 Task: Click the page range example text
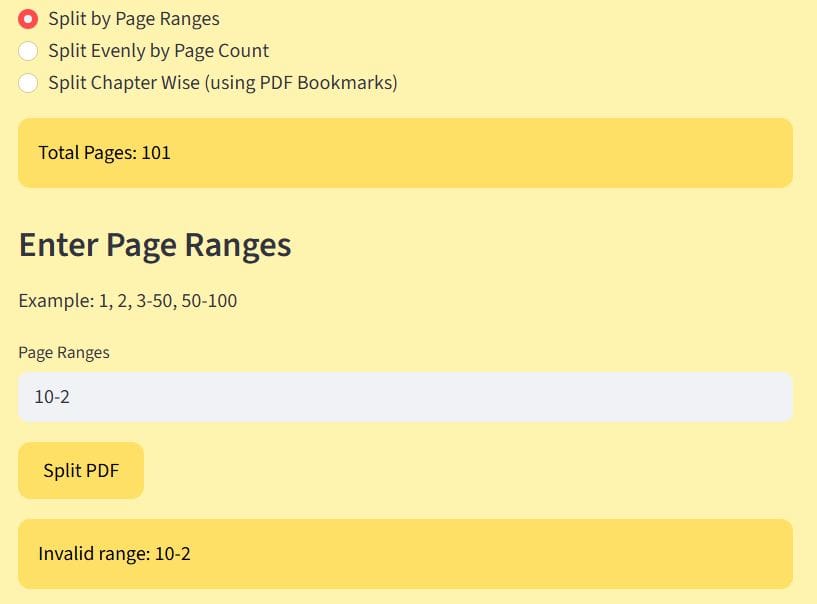127,300
